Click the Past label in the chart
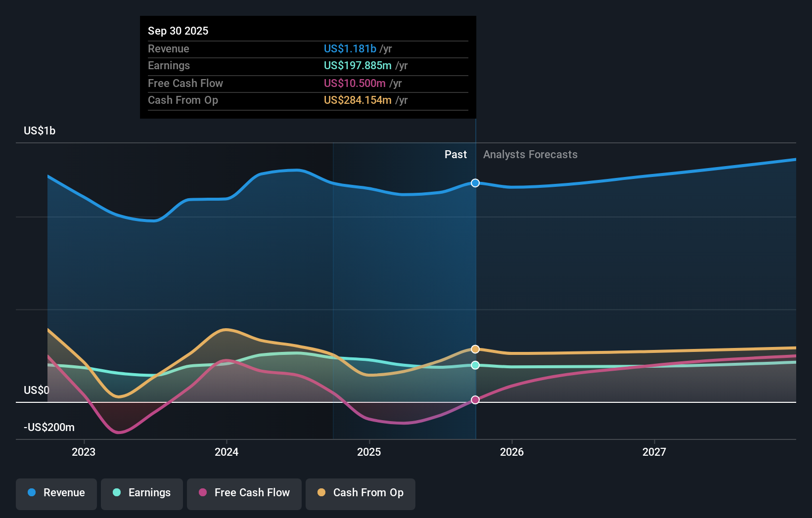Screen dimensions: 812x518 [455, 154]
